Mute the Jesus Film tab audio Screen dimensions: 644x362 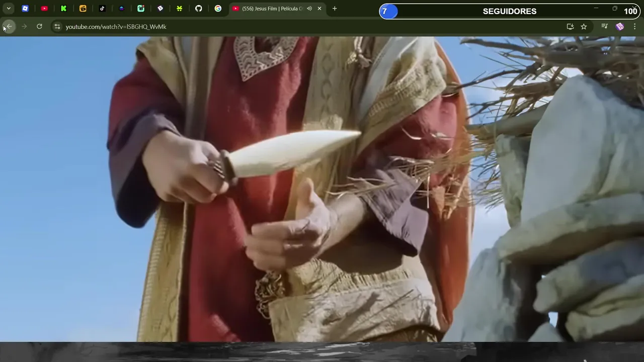[x=309, y=9]
